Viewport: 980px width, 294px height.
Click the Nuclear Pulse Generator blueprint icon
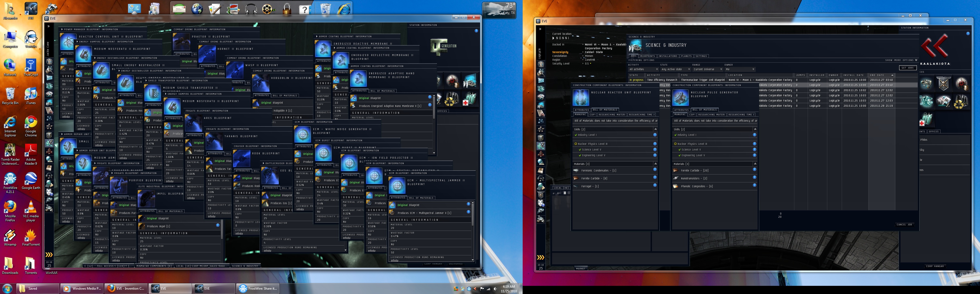[680, 98]
